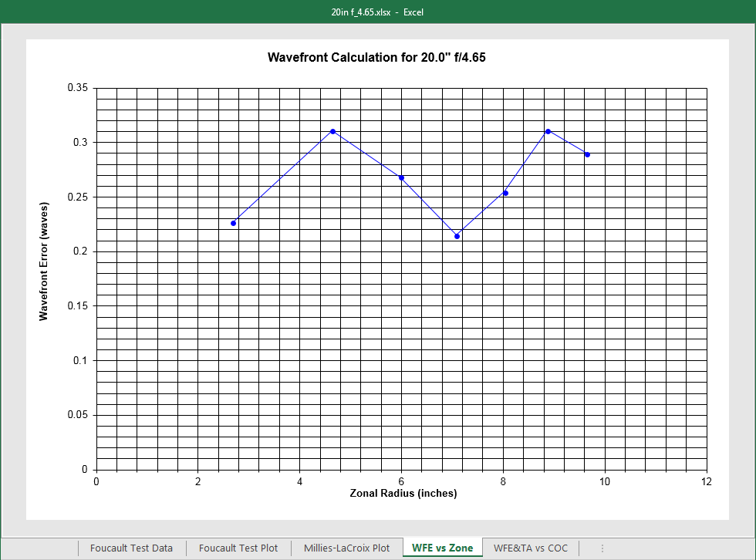Click the window title 20in f_4.65.xlsx
Screen dimensions: 756x560
361,12
